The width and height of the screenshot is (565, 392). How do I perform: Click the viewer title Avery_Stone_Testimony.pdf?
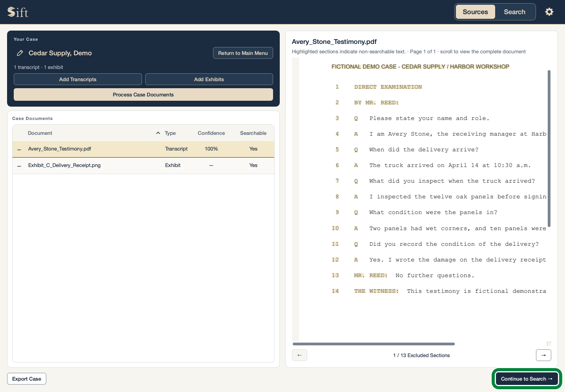[334, 42]
